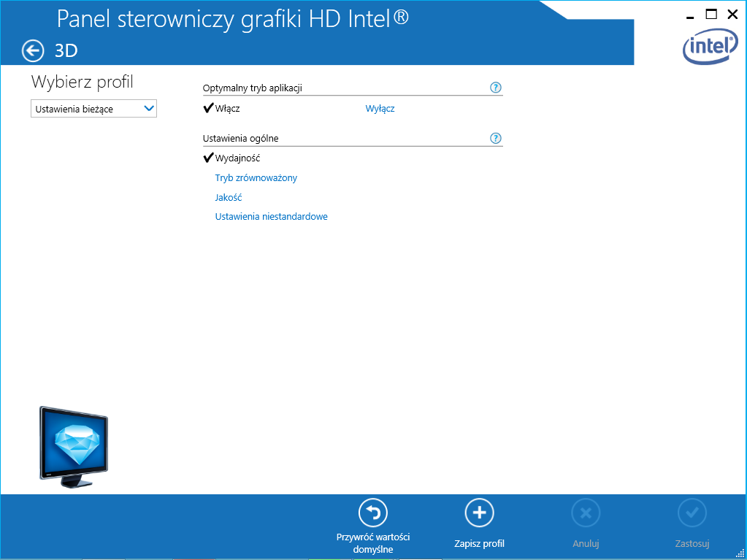Click the 'Wybierz profil' heading
This screenshot has width=747, height=560.
[83, 82]
